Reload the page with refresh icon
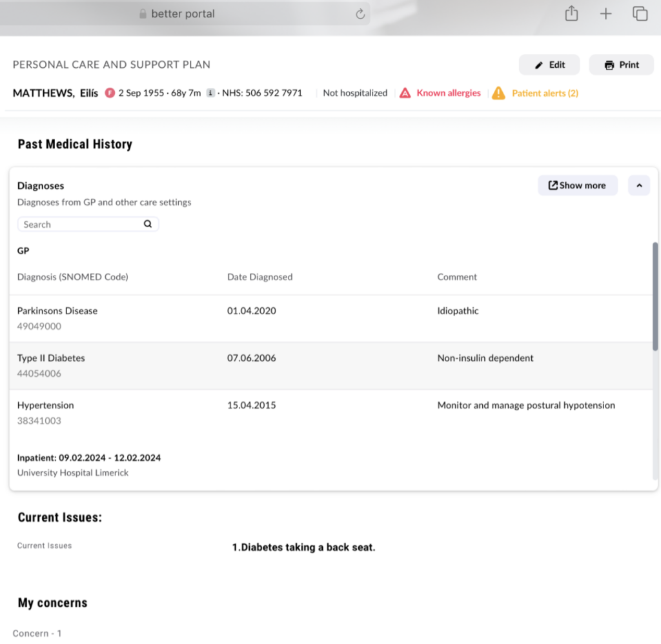This screenshot has width=661, height=644. click(x=360, y=14)
